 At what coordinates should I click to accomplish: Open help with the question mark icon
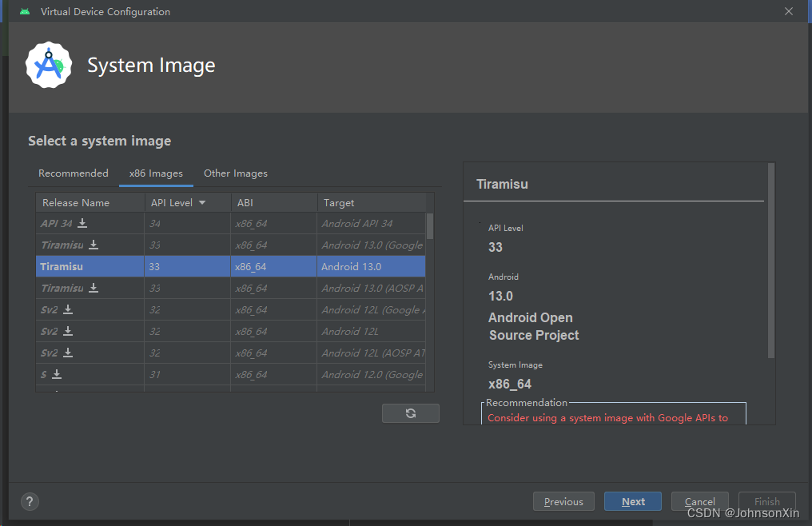tap(30, 501)
